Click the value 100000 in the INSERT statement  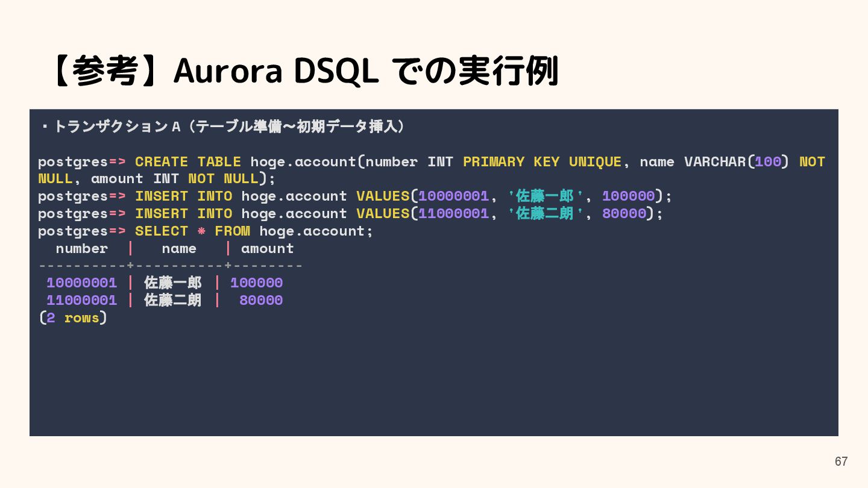(629, 196)
